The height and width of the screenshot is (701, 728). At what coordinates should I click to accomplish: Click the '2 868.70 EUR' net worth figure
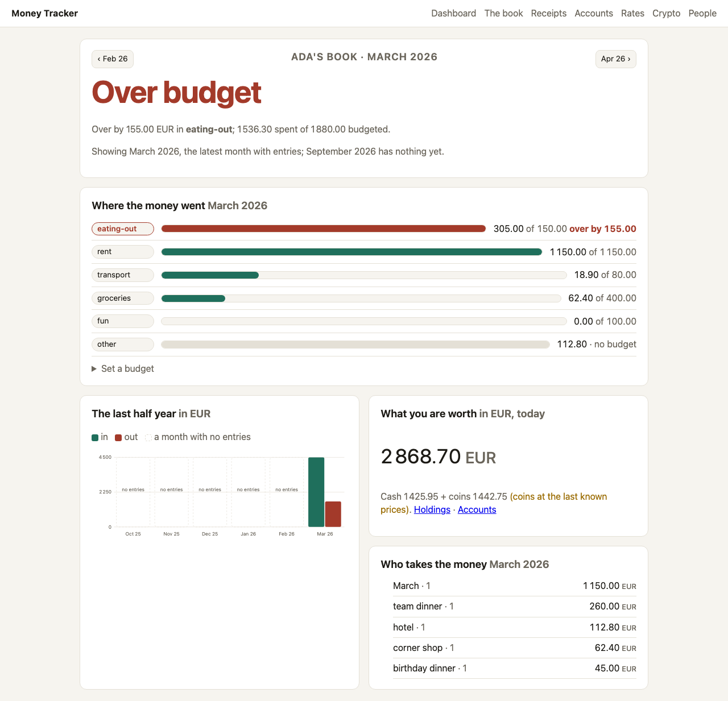pyautogui.click(x=439, y=457)
